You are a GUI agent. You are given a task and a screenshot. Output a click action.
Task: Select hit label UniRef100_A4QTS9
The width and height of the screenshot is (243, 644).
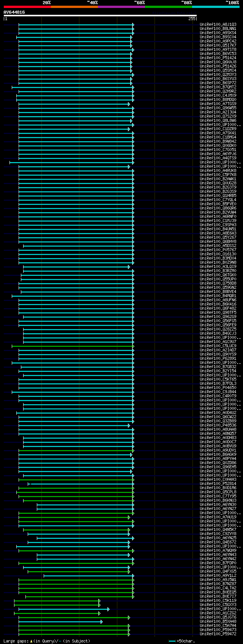point(218,158)
